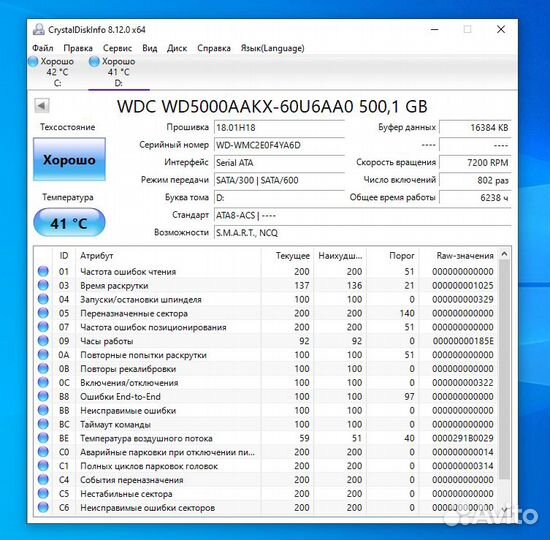Viewport: 550px width, 540px height.
Task: Click the firmware field 18.01H18
Action: (279, 127)
